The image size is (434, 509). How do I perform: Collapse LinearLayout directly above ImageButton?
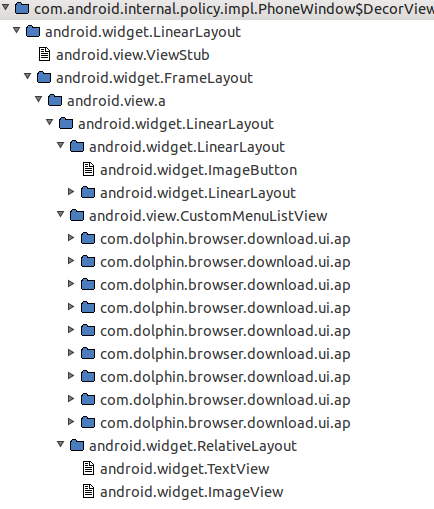(x=60, y=145)
